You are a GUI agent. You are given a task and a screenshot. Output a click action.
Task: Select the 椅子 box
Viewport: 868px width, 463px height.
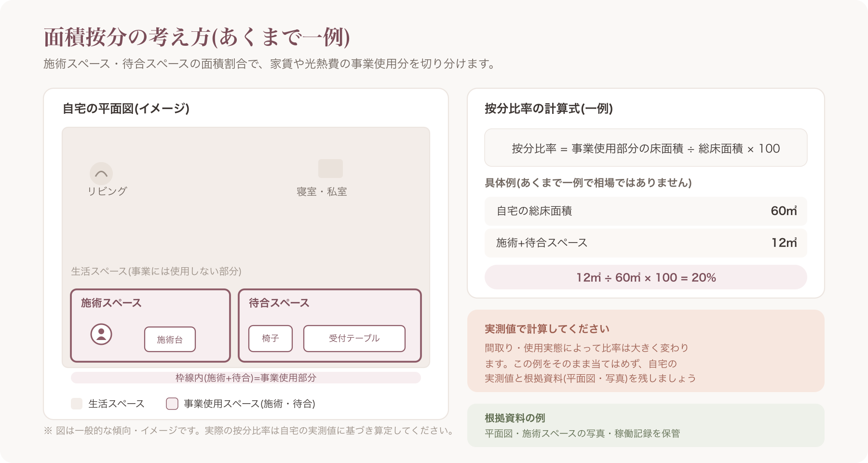[x=271, y=339]
